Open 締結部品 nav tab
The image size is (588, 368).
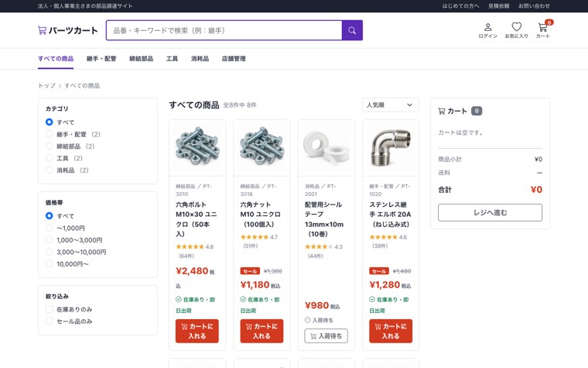[x=141, y=59]
